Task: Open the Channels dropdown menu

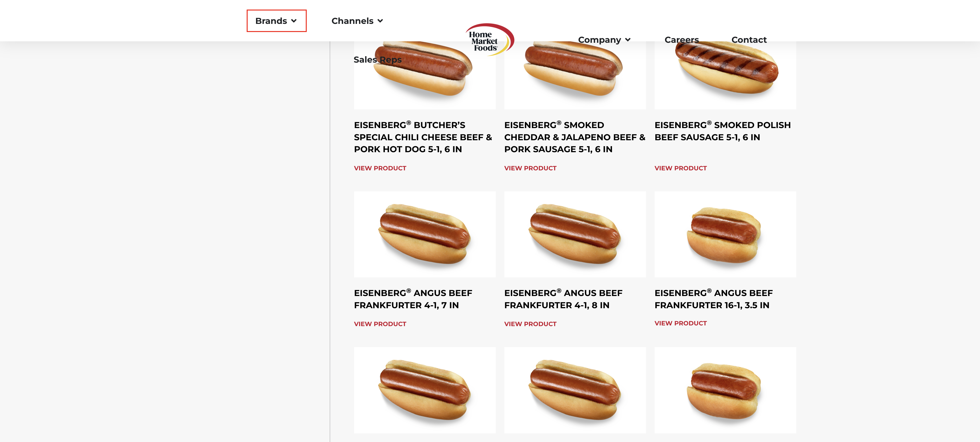Action: [357, 21]
